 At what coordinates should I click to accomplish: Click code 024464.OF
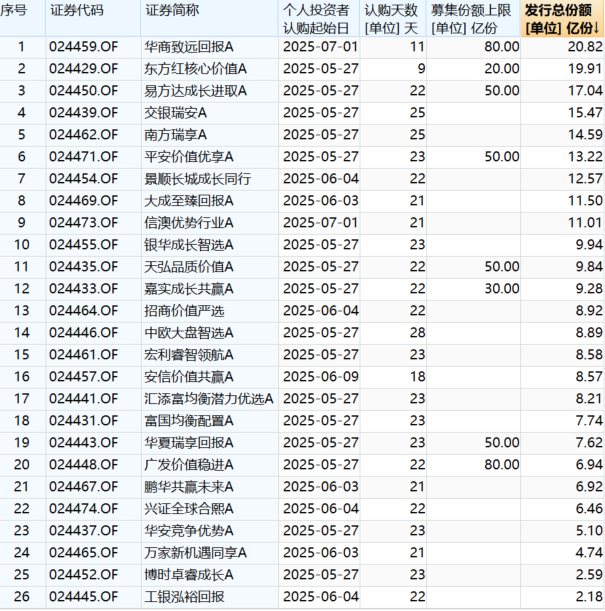coord(83,311)
